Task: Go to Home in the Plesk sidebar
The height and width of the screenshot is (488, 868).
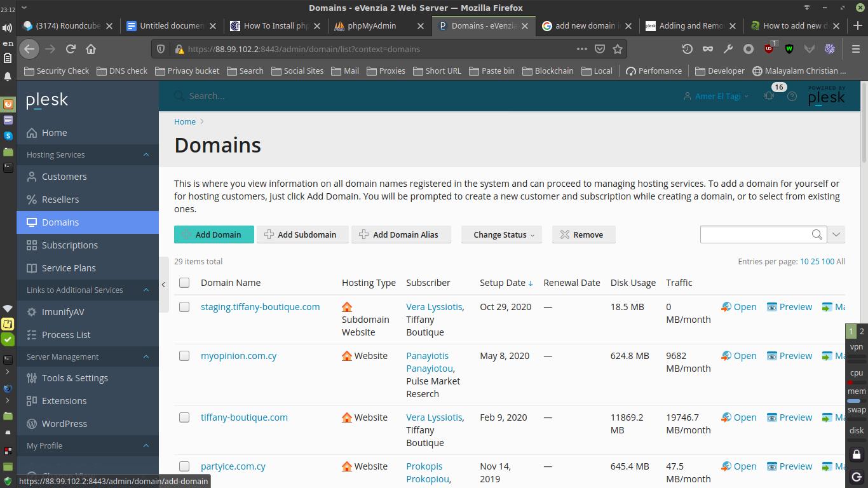Action: 88,133
